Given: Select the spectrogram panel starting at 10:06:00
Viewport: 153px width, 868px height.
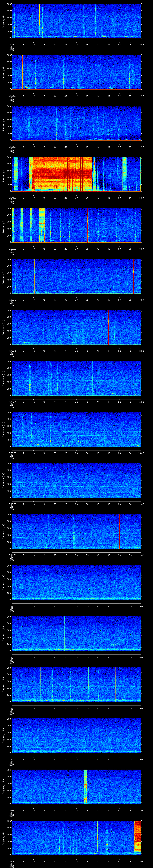Looking at the screenshot, I should point(77,276).
